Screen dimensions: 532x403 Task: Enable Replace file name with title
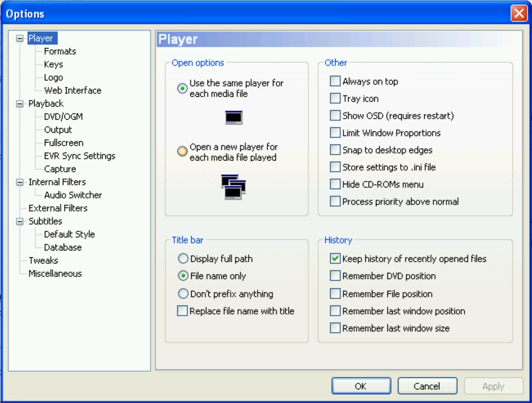[x=182, y=311]
